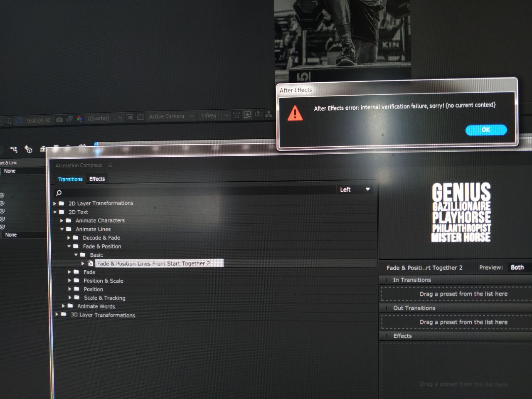Expand the Animate Characters folder arrow
This screenshot has height=399, width=532.
click(62, 221)
